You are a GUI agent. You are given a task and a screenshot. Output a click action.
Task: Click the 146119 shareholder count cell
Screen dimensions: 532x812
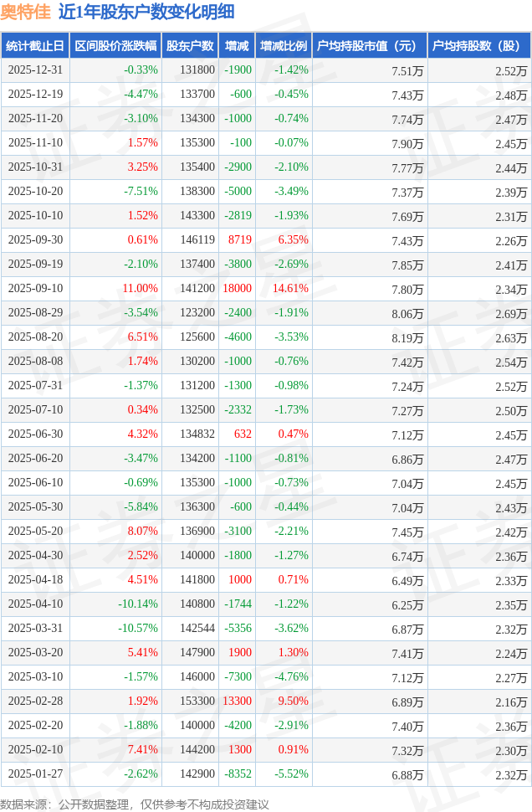197,240
